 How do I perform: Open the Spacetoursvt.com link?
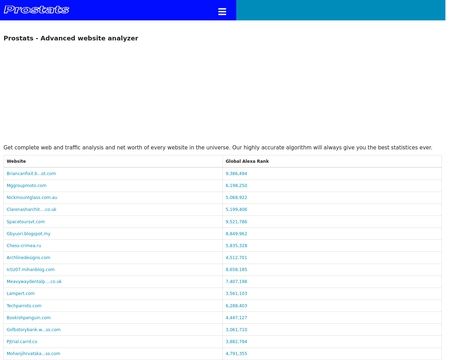pos(26,222)
